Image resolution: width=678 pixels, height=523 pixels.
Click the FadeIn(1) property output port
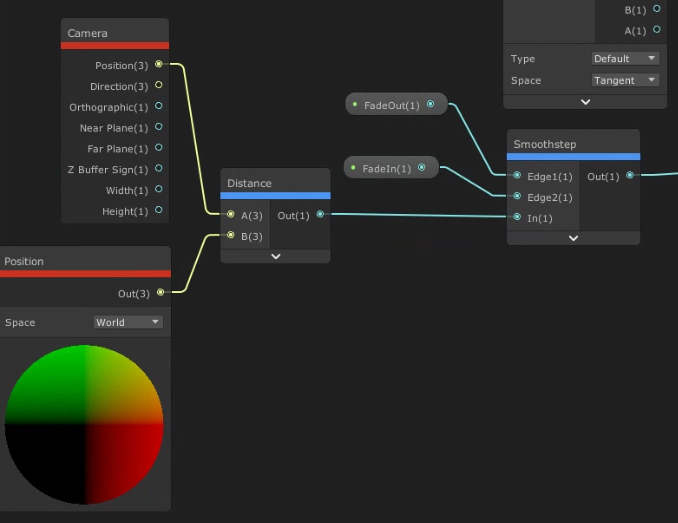click(422, 167)
